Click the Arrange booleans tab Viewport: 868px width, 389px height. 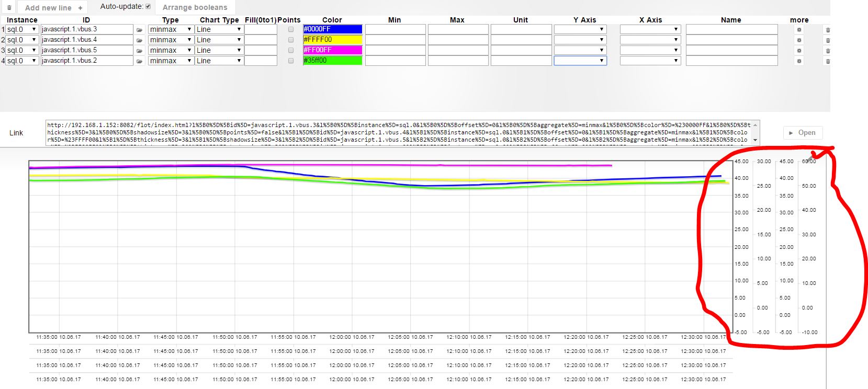(x=195, y=7)
